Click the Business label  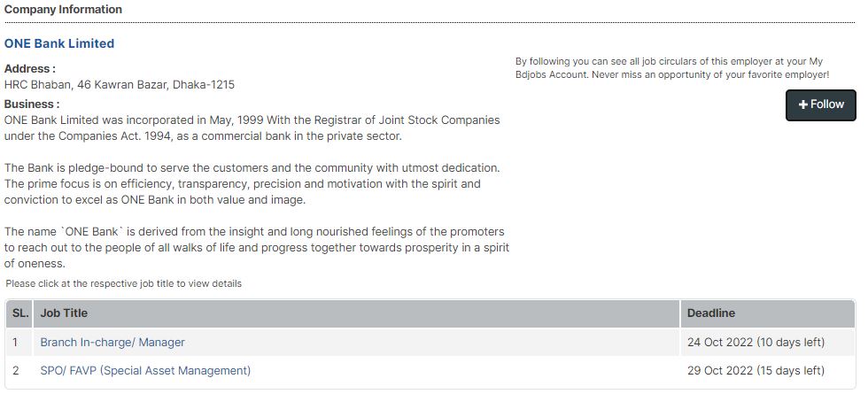point(32,104)
